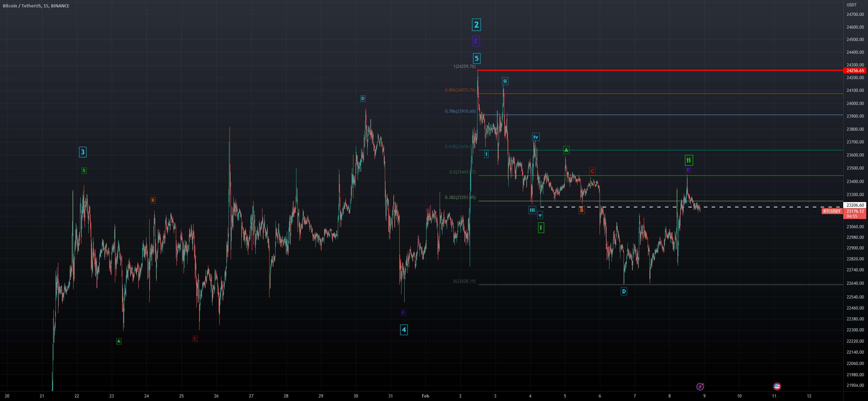Image resolution: width=868 pixels, height=401 pixels.
Task: Select the green wave i label
Action: click(541, 228)
